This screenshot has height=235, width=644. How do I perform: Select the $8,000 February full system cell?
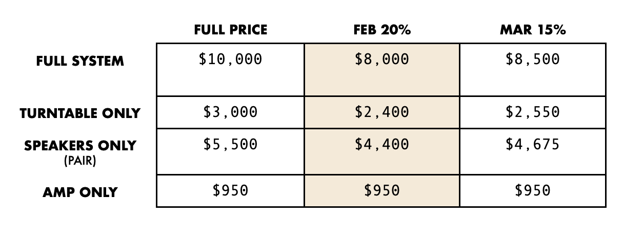(x=381, y=60)
